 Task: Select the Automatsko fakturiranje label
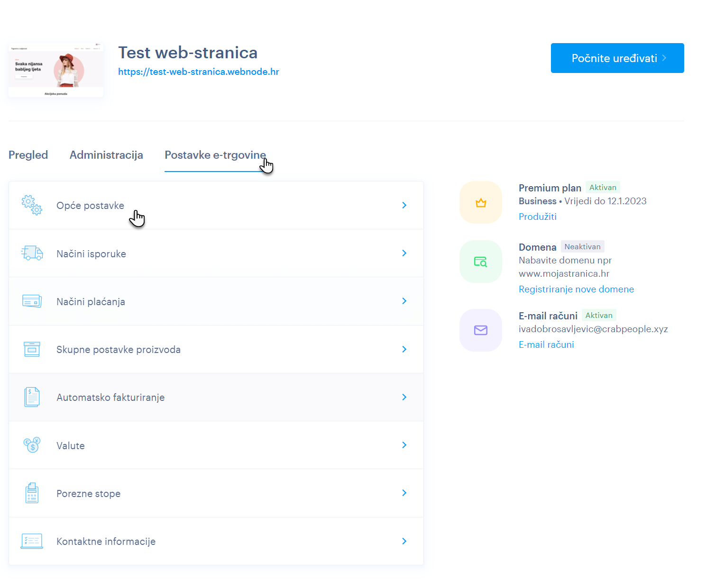tap(110, 398)
